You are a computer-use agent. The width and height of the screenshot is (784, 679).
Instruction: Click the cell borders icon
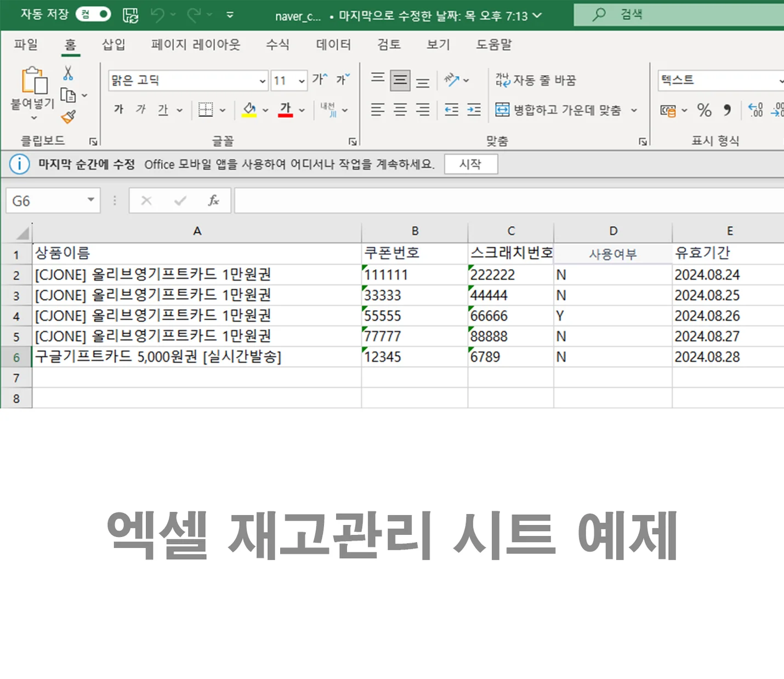(206, 110)
